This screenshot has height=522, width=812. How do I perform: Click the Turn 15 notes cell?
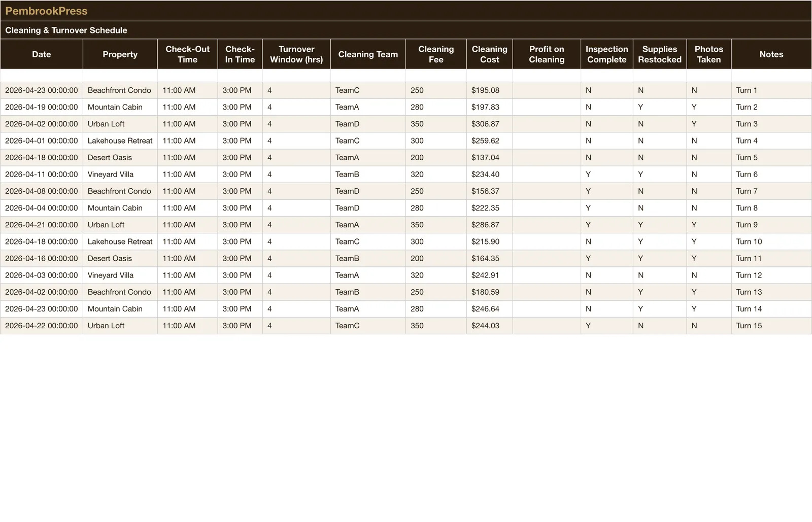coord(771,326)
